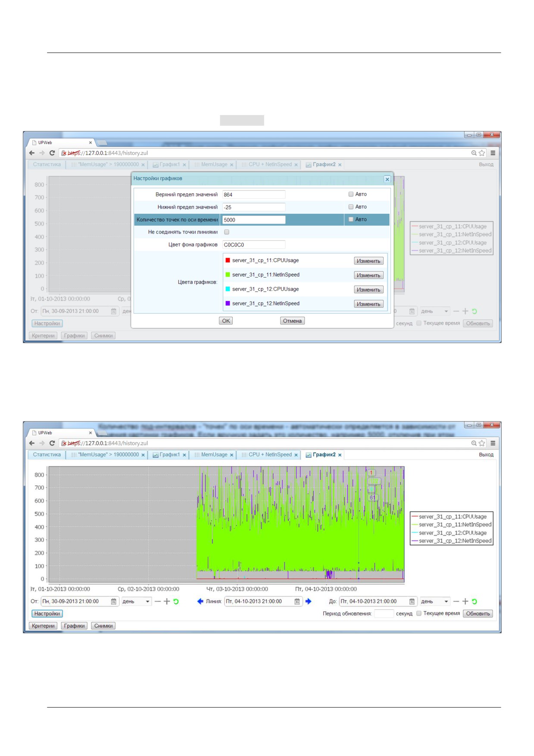Bookmark the page with the star in the chart-only window
Image resolution: width=534 pixels, height=756 pixels.
click(x=482, y=443)
